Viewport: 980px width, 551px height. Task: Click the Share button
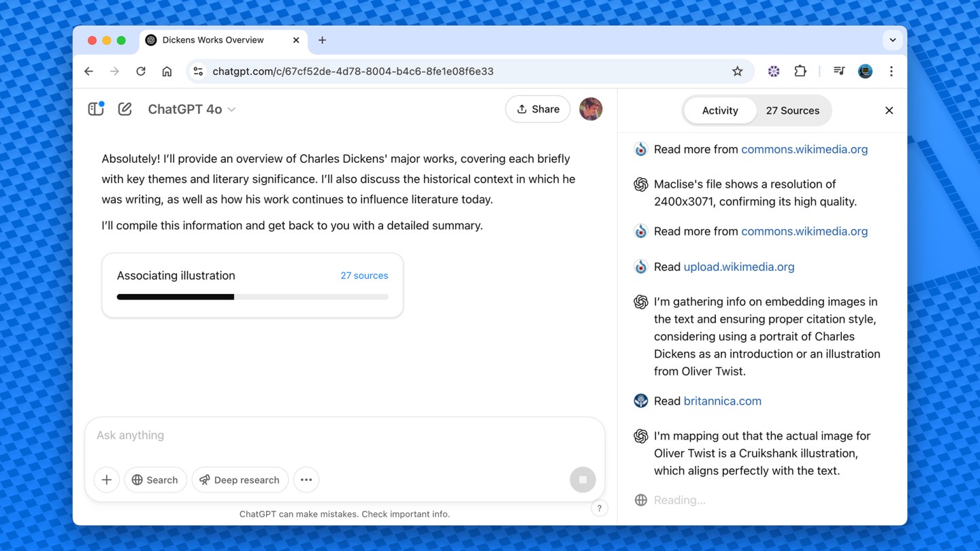[x=538, y=109]
